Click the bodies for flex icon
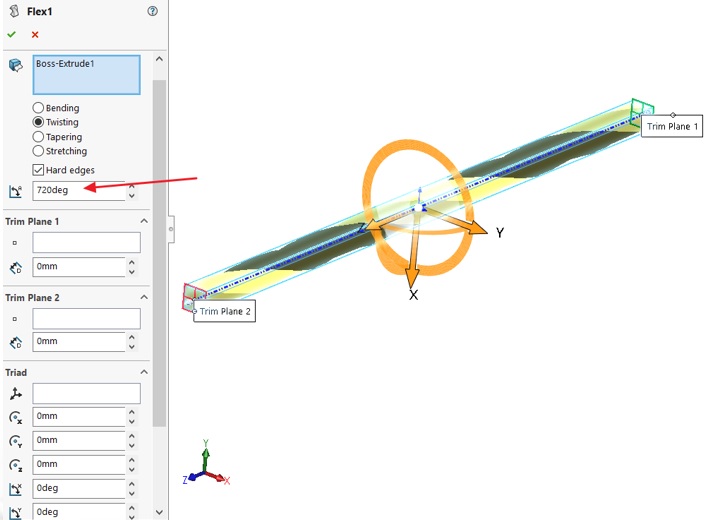Viewport: 714px width, 520px height. tap(16, 65)
